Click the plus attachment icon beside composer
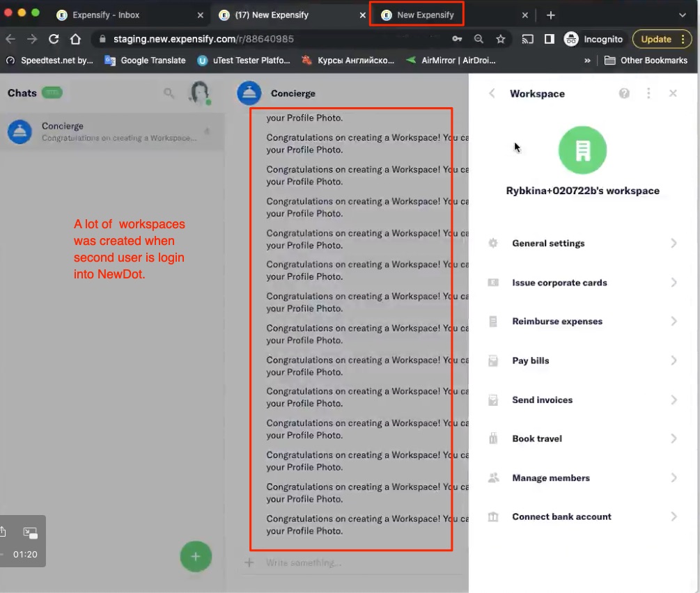Viewport: 700px width, 593px height. (x=249, y=562)
